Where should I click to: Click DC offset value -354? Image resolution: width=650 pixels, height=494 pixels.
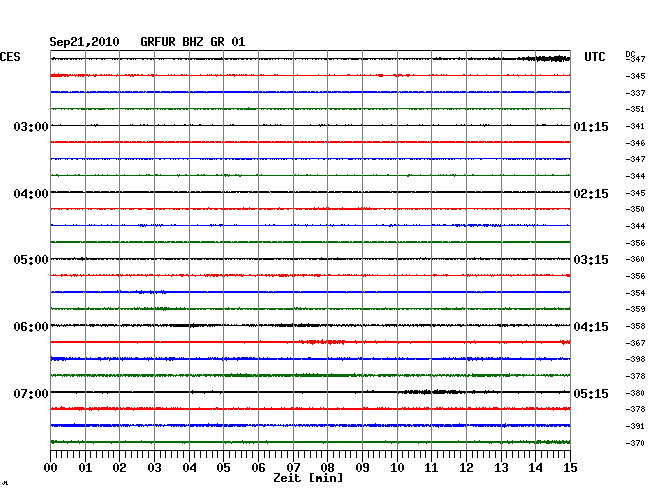(x=635, y=293)
